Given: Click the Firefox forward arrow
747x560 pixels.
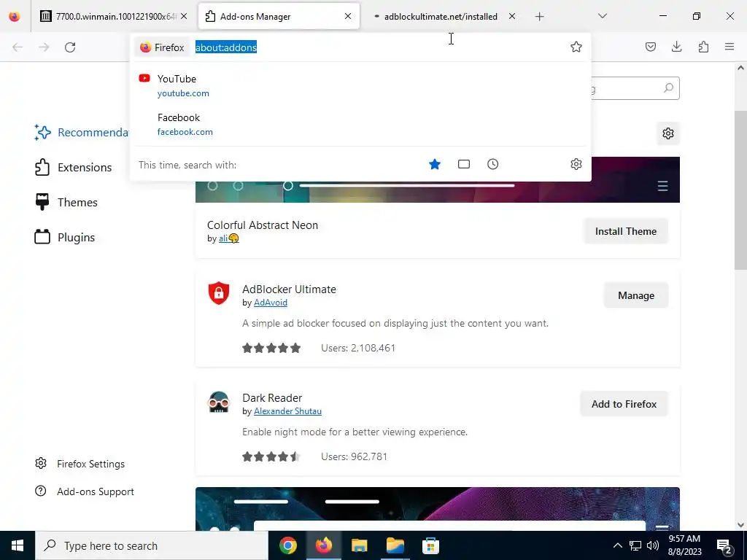Looking at the screenshot, I should pyautogui.click(x=44, y=47).
